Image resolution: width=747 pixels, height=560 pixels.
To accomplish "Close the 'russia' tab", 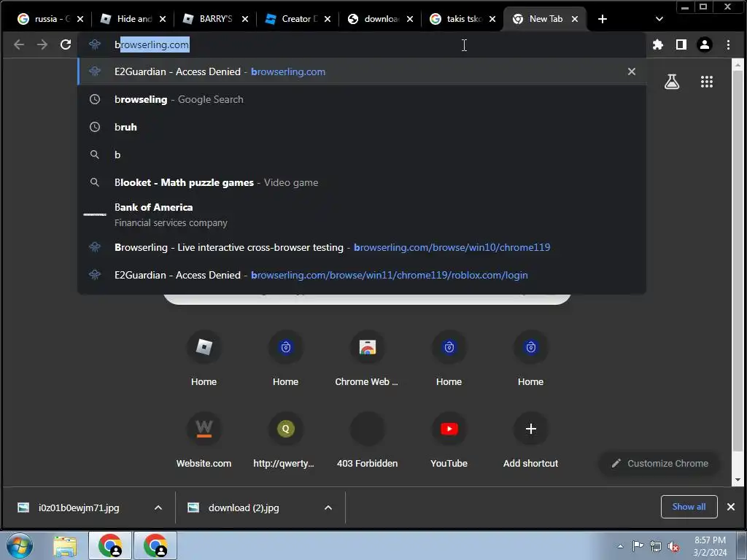I will click(x=80, y=19).
